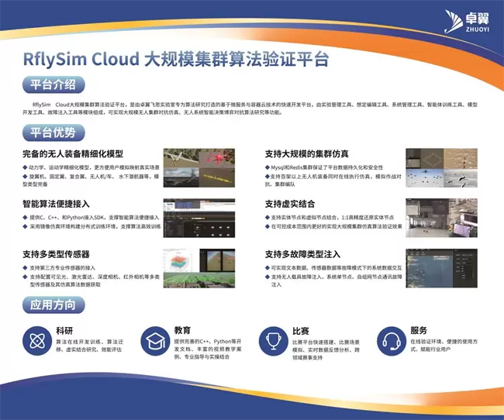Open the 平台介绍 section label
Viewport: 504px width, 420px height.
(x=53, y=84)
